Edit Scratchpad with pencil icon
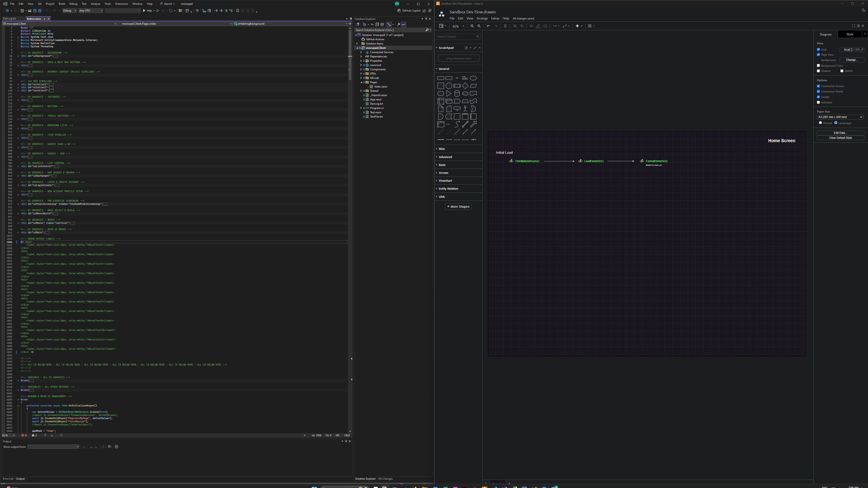 tap(475, 48)
